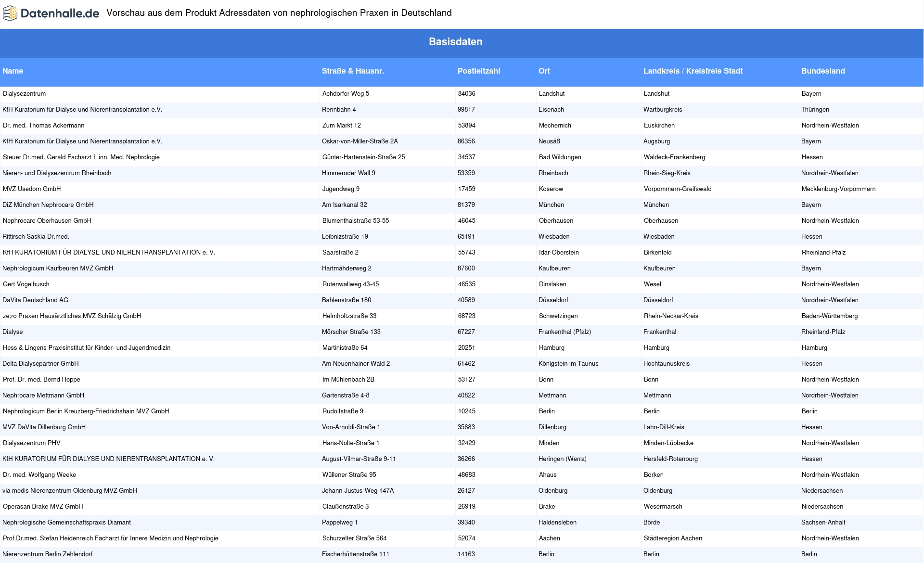Click the Rhein-Neckar-Kreis district cell
Viewport: 924px width, 563px height.
pyautogui.click(x=671, y=316)
